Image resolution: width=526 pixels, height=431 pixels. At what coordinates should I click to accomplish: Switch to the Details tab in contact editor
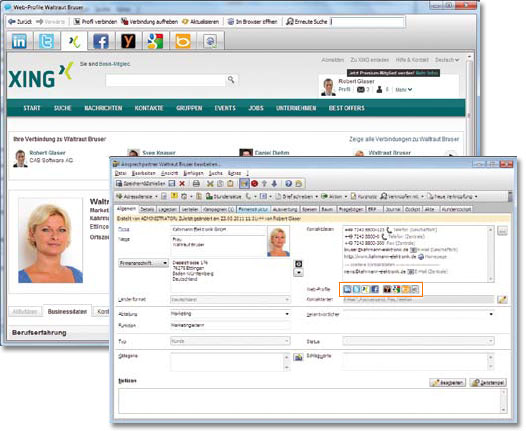tap(147, 209)
